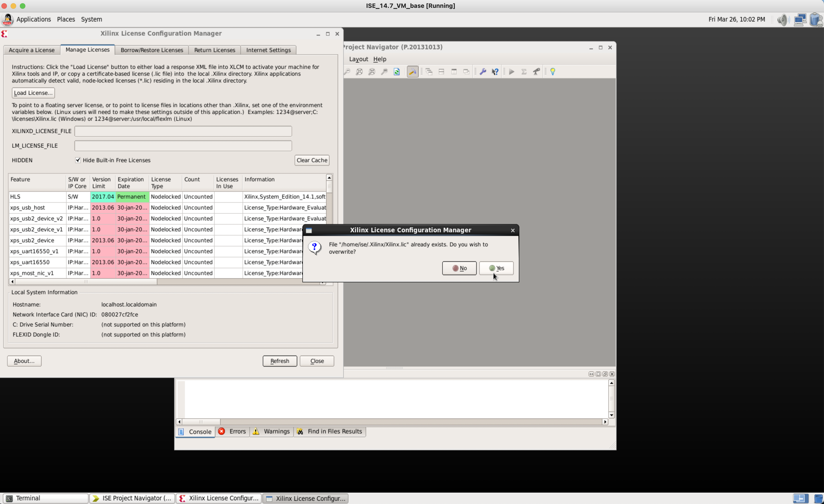Click license table horizontal scroll left arrow
This screenshot has width=824, height=504.
coord(12,282)
